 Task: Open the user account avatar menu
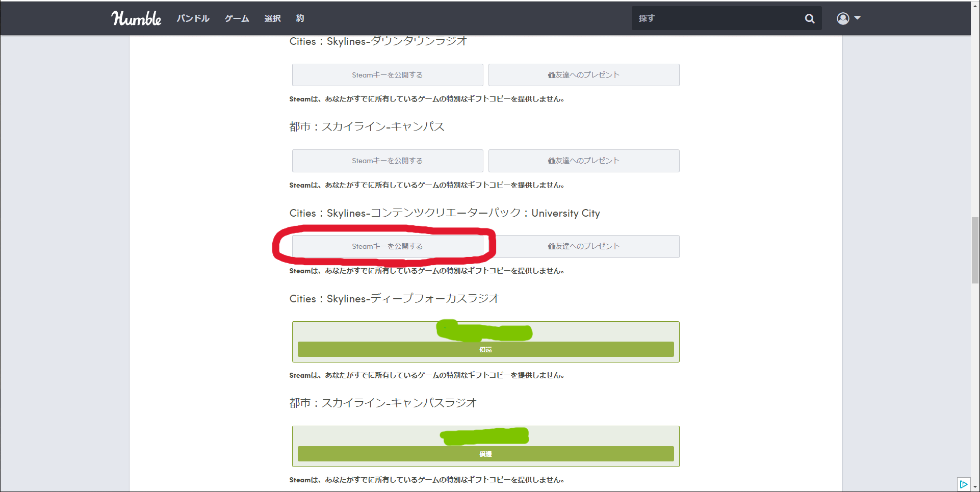click(848, 18)
